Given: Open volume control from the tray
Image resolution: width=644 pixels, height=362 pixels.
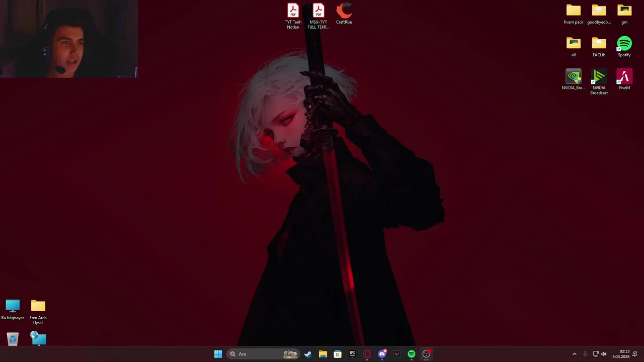Looking at the screenshot, I should click(x=604, y=354).
